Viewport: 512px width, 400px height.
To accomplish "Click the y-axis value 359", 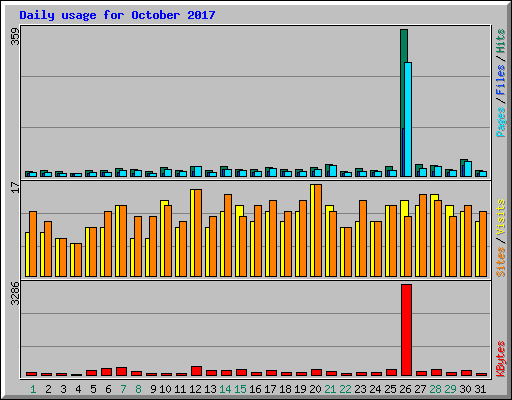I will (x=15, y=36).
